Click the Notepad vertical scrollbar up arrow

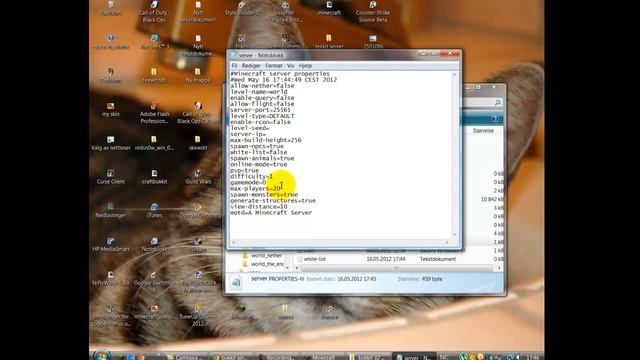(x=454, y=76)
